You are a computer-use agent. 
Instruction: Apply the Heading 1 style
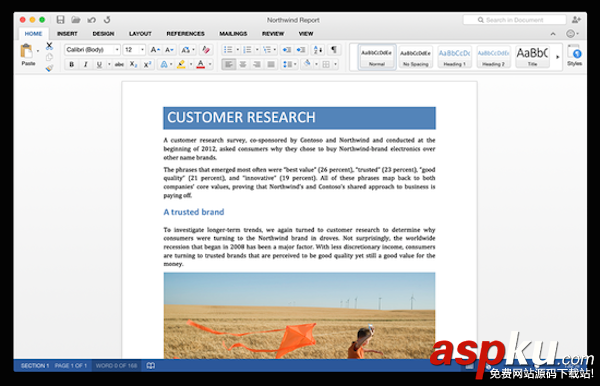[454, 57]
